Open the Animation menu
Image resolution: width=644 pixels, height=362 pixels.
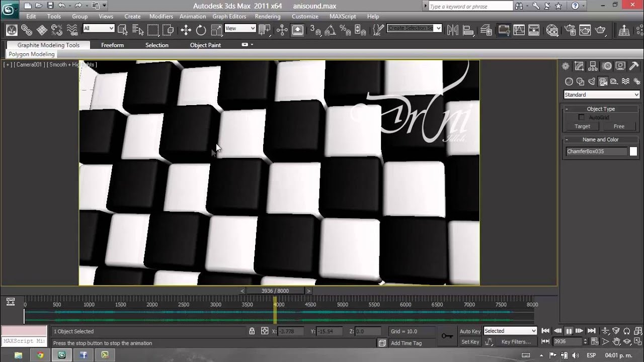pyautogui.click(x=193, y=17)
